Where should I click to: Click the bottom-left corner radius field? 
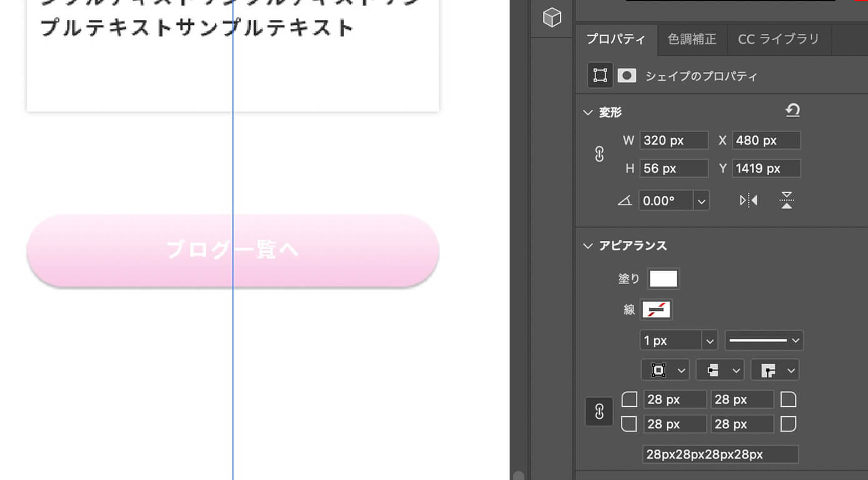675,424
